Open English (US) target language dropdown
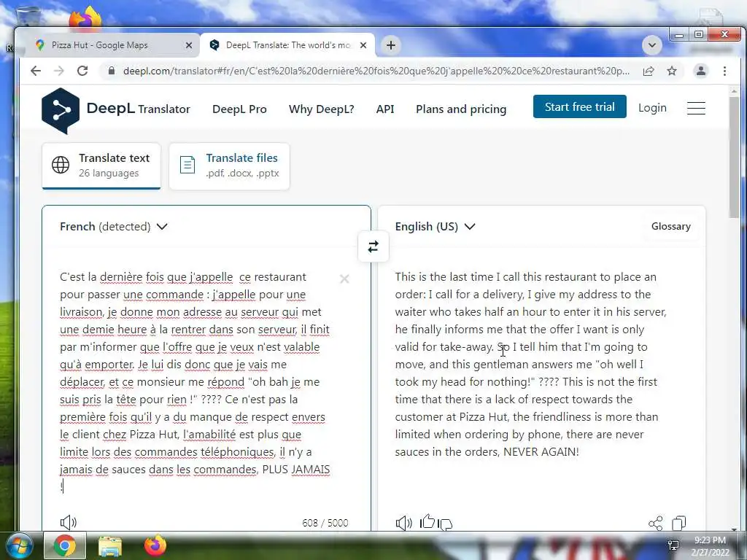Viewport: 747px width, 560px height. (x=435, y=227)
